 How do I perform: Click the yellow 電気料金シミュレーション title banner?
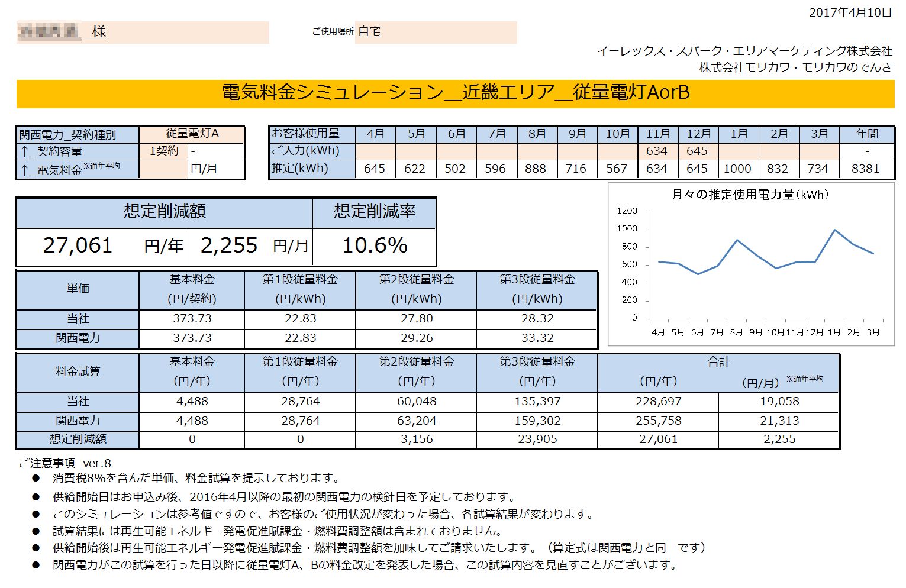click(x=455, y=93)
